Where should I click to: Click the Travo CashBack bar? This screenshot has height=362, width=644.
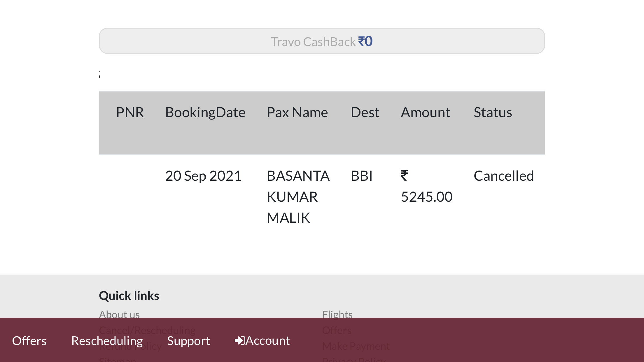click(321, 41)
